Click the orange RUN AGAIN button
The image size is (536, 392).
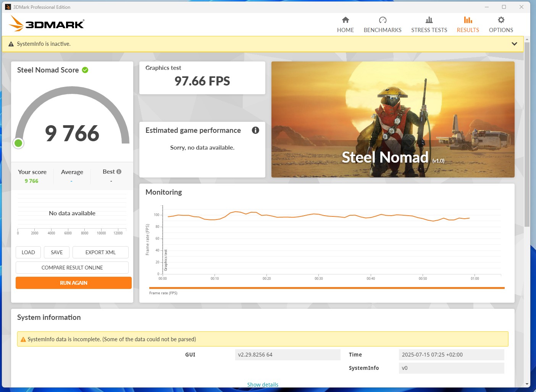[x=74, y=283]
